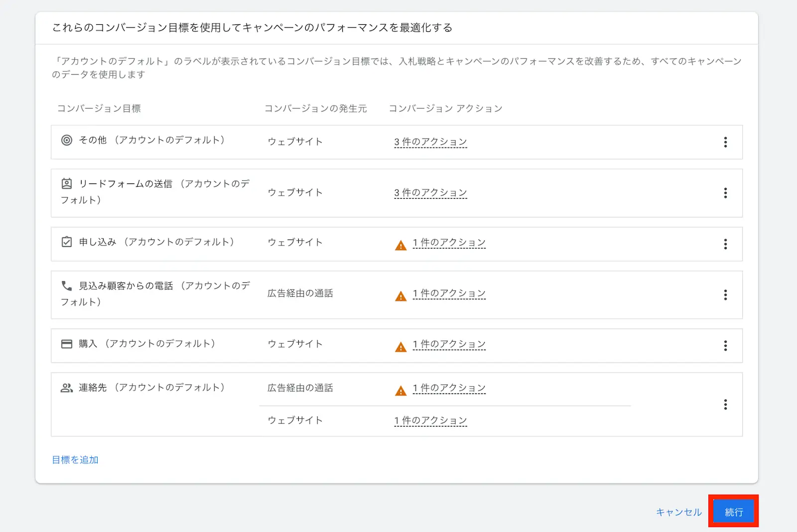
Task: Click the contacts icon beside 連絡先
Action: [67, 388]
